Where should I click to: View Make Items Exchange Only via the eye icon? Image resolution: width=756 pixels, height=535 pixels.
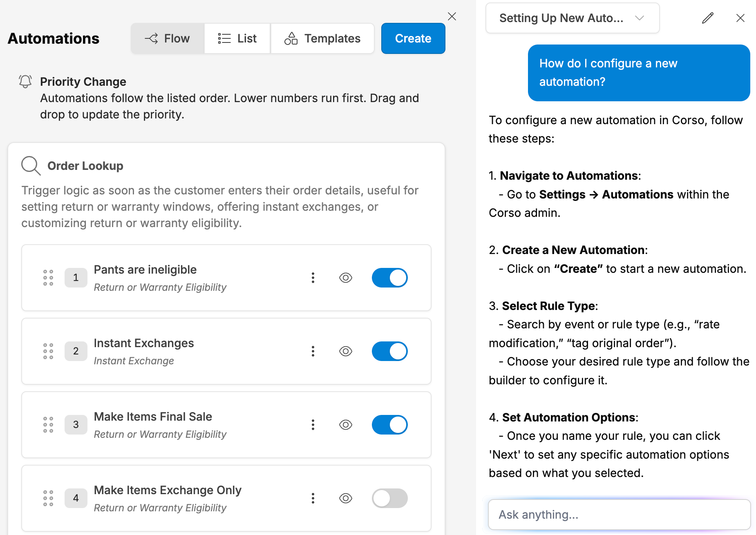coord(346,498)
